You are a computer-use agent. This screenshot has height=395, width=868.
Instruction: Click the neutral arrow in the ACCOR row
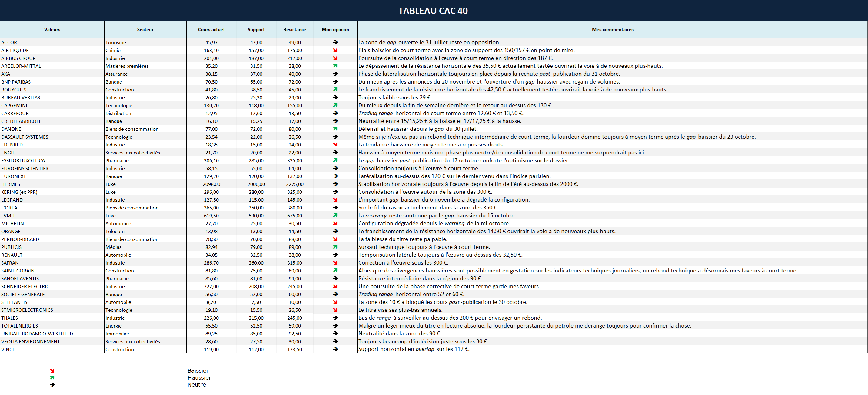[x=335, y=42]
